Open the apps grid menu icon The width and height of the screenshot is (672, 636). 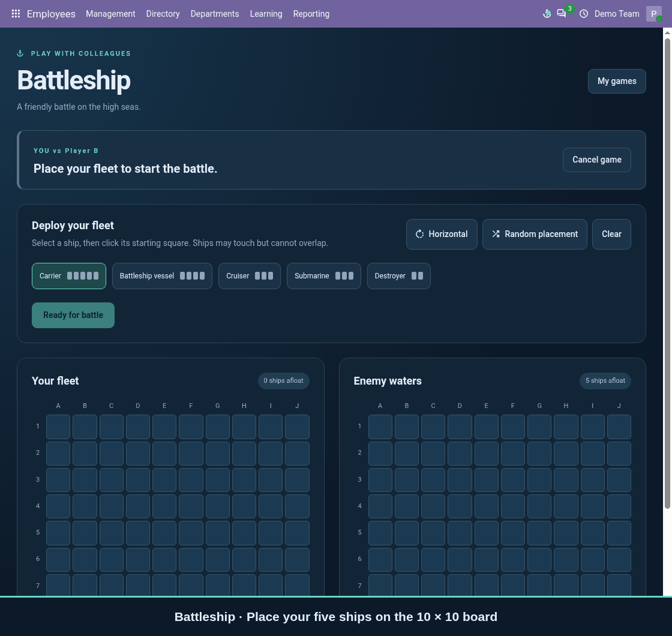[16, 14]
